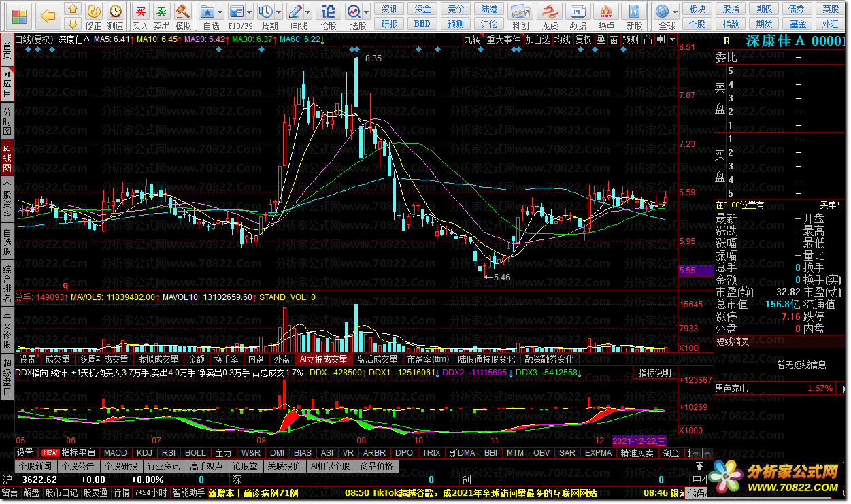The width and height of the screenshot is (851, 504).
Task: Click the 资讯 toolbar button
Action: [x=389, y=9]
